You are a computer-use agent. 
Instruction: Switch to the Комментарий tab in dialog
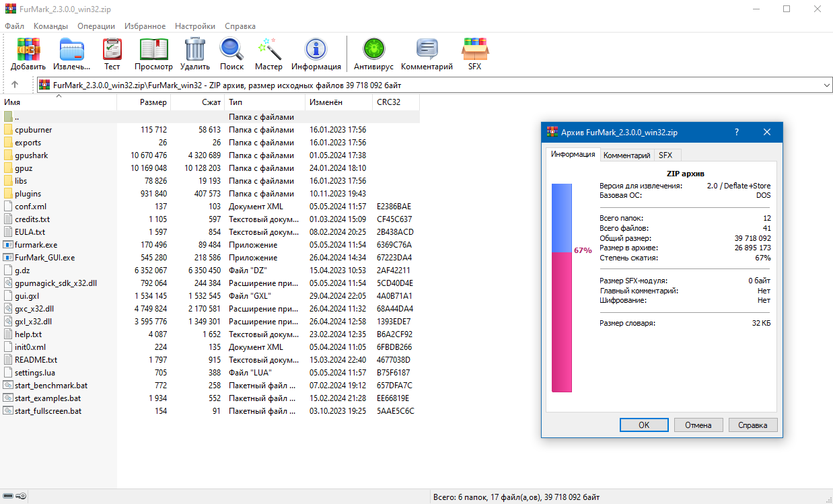coord(626,155)
